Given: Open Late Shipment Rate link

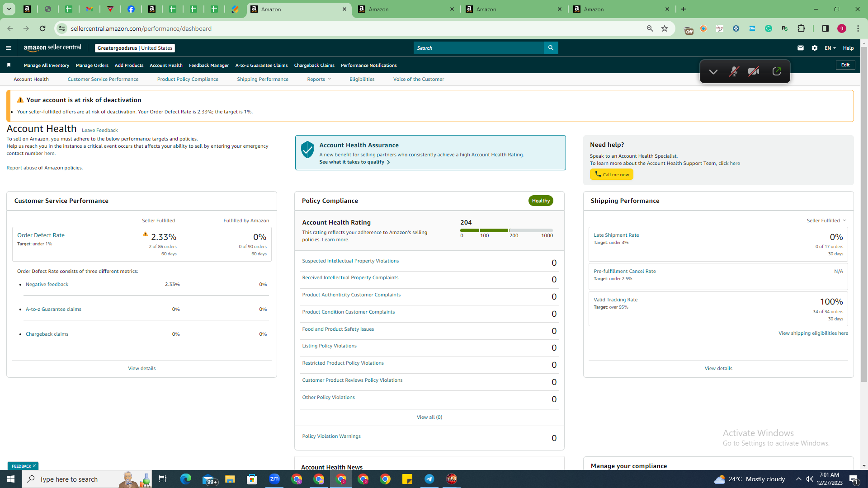Looking at the screenshot, I should tap(616, 235).
